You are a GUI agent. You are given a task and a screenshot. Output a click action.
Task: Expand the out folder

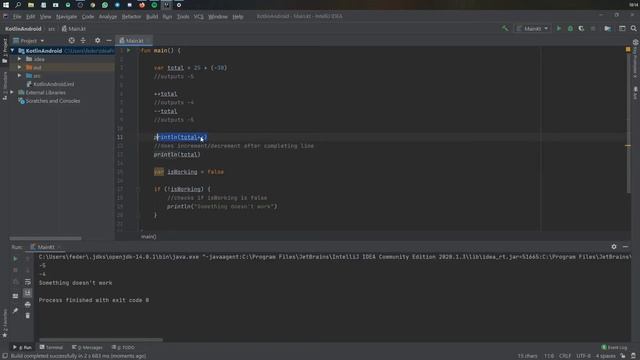click(x=19, y=67)
